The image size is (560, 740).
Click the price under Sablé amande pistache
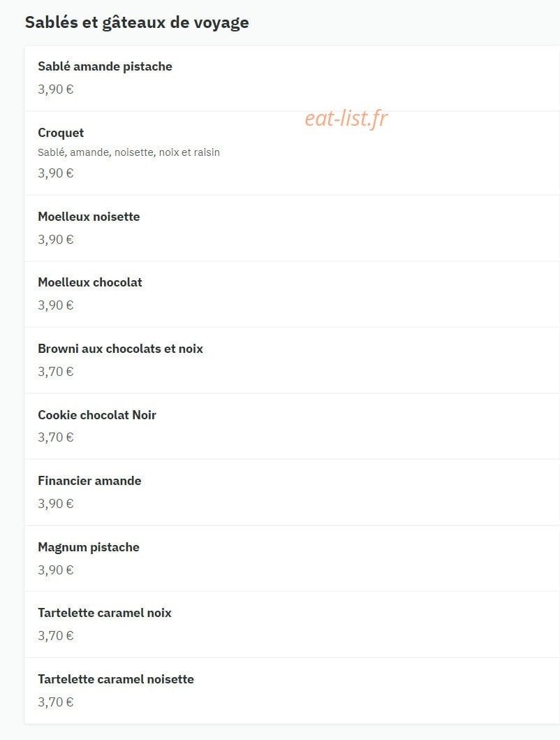(56, 89)
